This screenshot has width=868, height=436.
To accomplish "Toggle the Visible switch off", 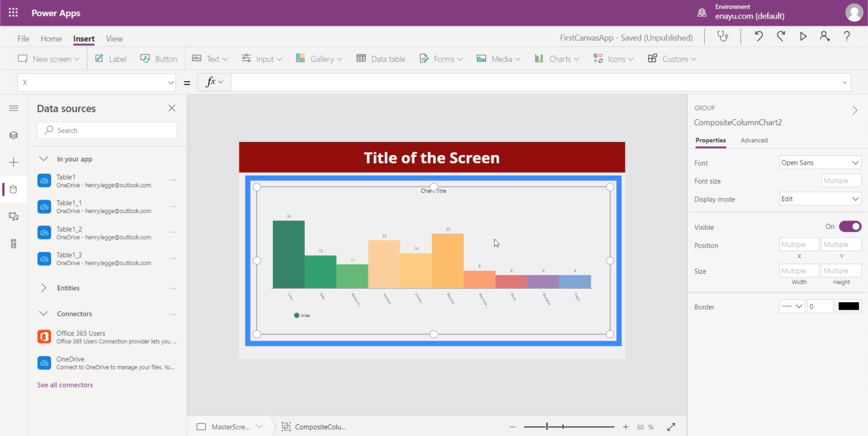I will [x=850, y=226].
